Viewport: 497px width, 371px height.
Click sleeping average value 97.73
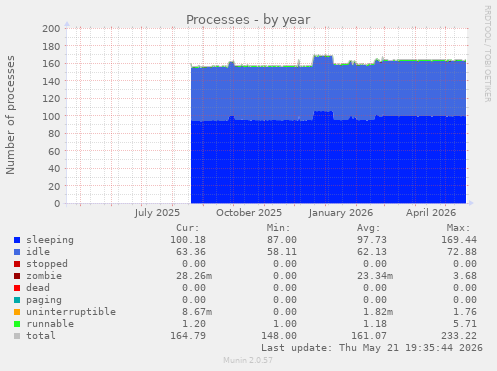coord(372,240)
